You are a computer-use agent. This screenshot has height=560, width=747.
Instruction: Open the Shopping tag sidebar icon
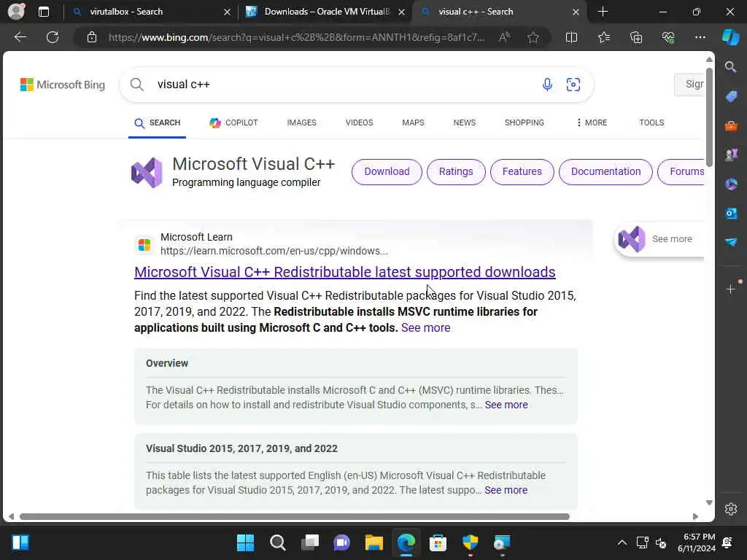tap(731, 96)
